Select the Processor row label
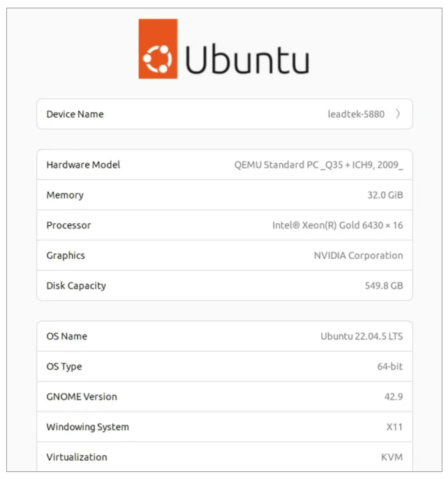This screenshot has height=479, width=448. [x=68, y=225]
